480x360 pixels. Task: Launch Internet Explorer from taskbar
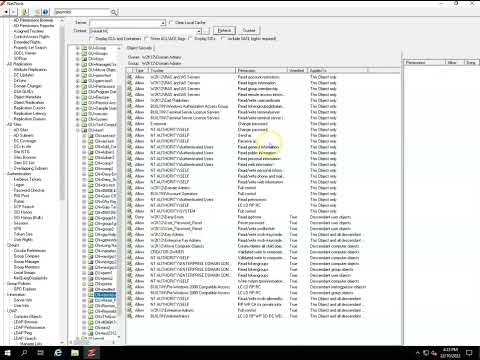(58, 353)
